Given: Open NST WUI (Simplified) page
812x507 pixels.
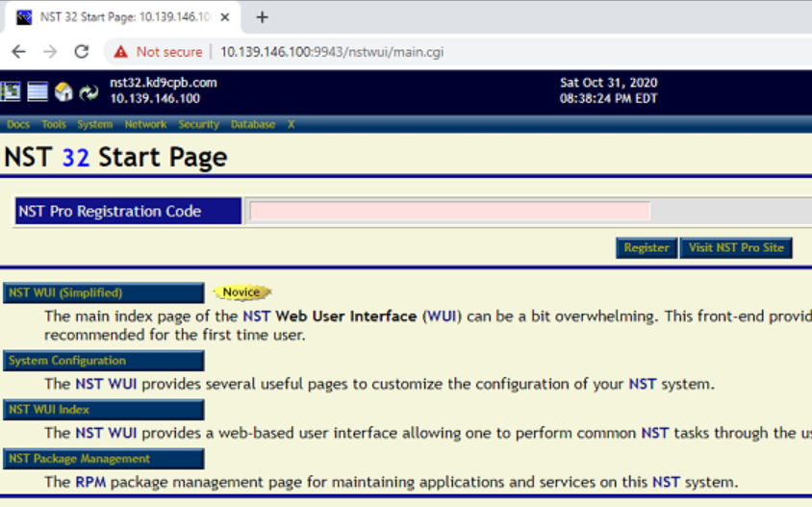Looking at the screenshot, I should [x=104, y=292].
